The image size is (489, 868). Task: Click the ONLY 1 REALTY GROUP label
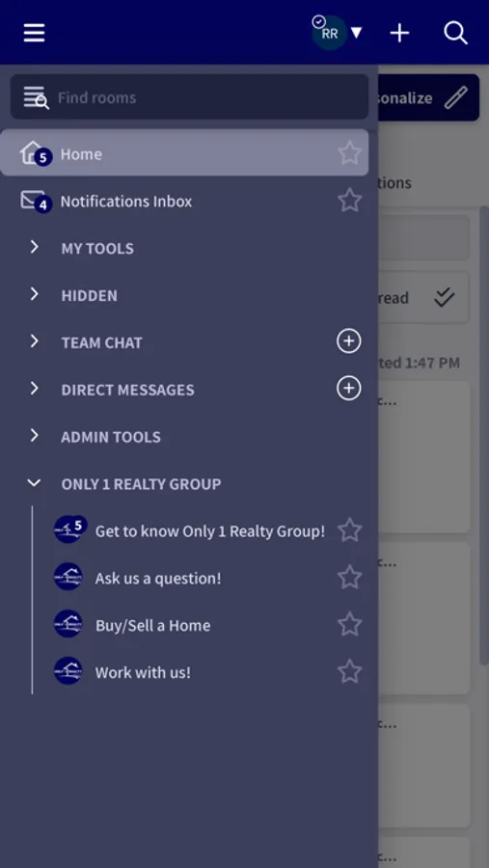click(141, 484)
